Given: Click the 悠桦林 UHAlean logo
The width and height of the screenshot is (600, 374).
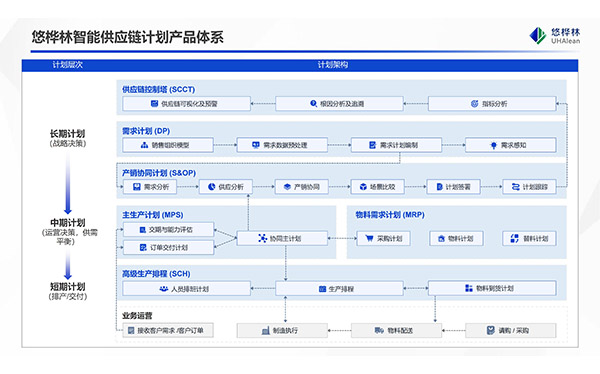Looking at the screenshot, I should tap(554, 36).
